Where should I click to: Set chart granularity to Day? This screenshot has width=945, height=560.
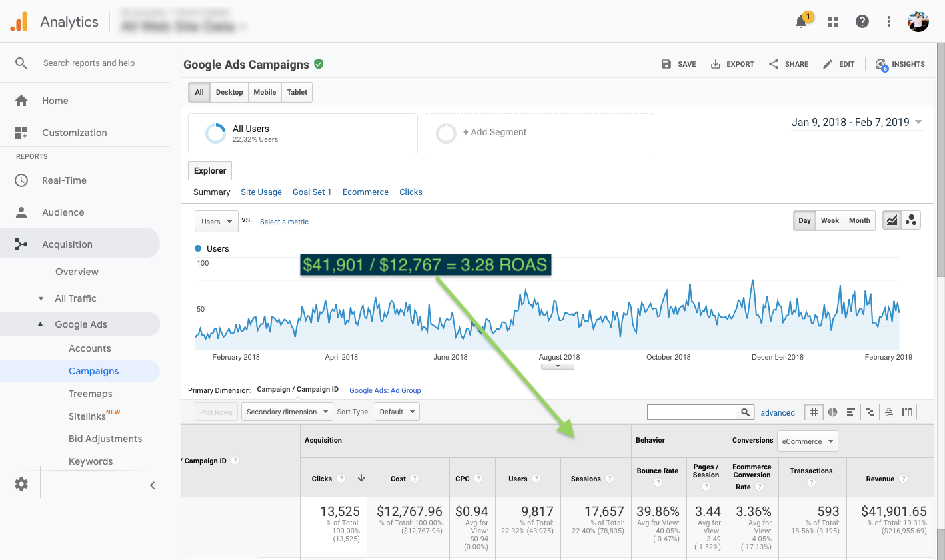pos(805,220)
